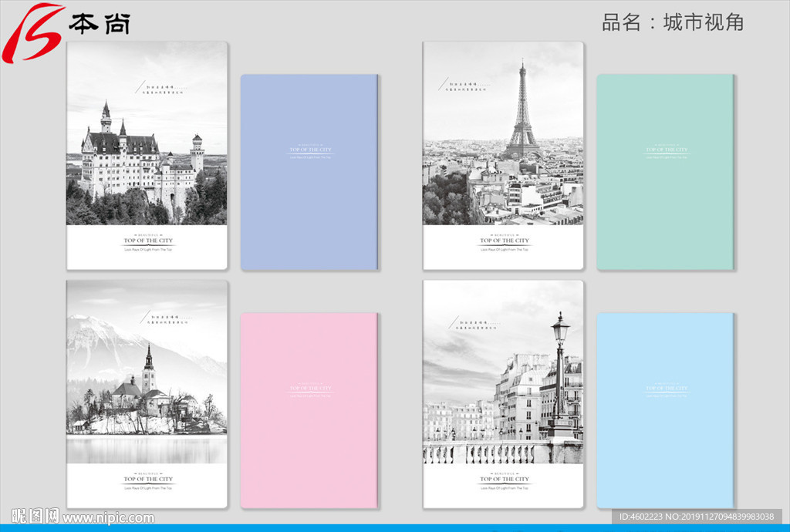The height and width of the screenshot is (532, 790).
Task: Open the Eiffel Tower notebook cover
Action: pyautogui.click(x=503, y=155)
